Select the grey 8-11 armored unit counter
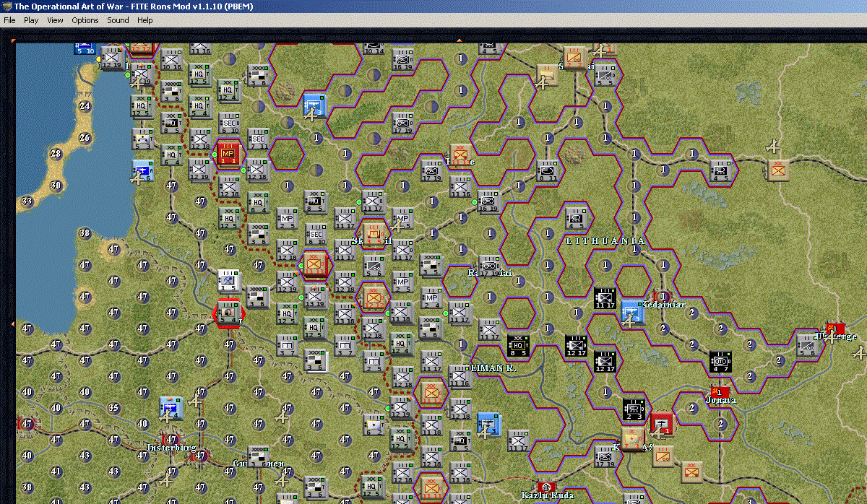Image resolution: width=867 pixels, height=504 pixels. tap(547, 170)
